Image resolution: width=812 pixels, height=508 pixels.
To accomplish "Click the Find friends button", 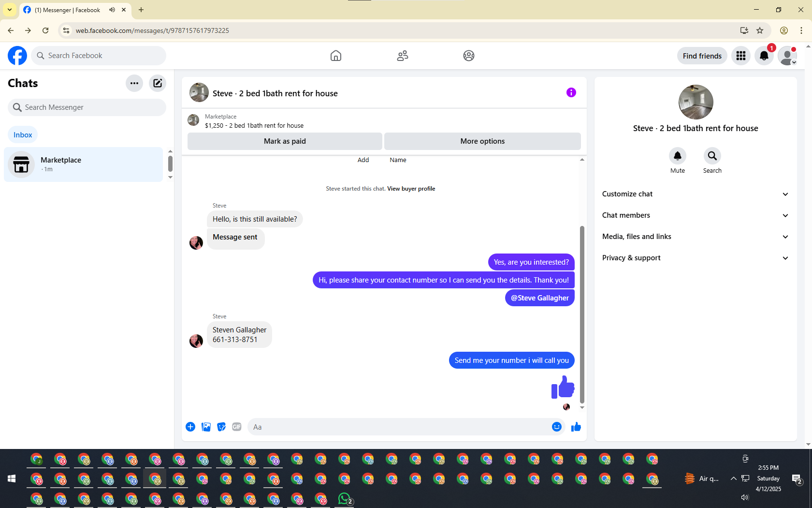I will coord(702,56).
